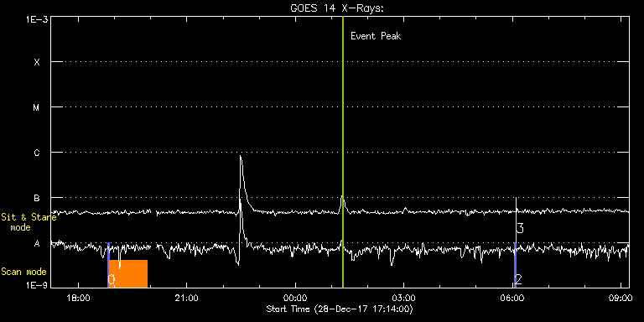Click the Scan mode label
The height and width of the screenshot is (322, 644).
coord(23,272)
